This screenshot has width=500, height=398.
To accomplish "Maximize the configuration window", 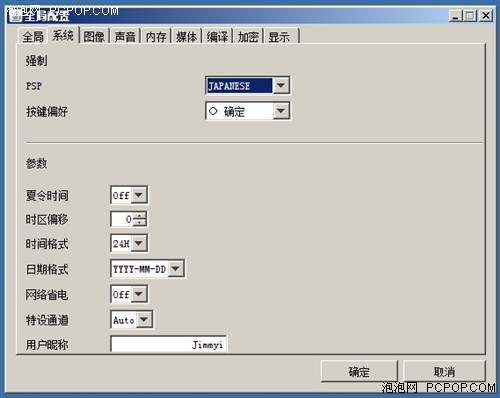I will tap(470, 15).
